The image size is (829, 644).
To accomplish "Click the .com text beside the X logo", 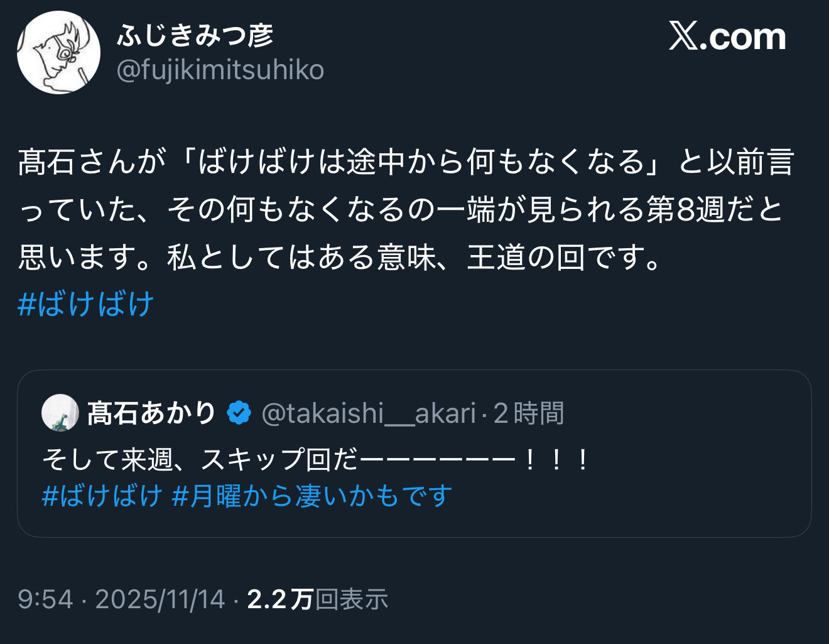I will click(744, 36).
